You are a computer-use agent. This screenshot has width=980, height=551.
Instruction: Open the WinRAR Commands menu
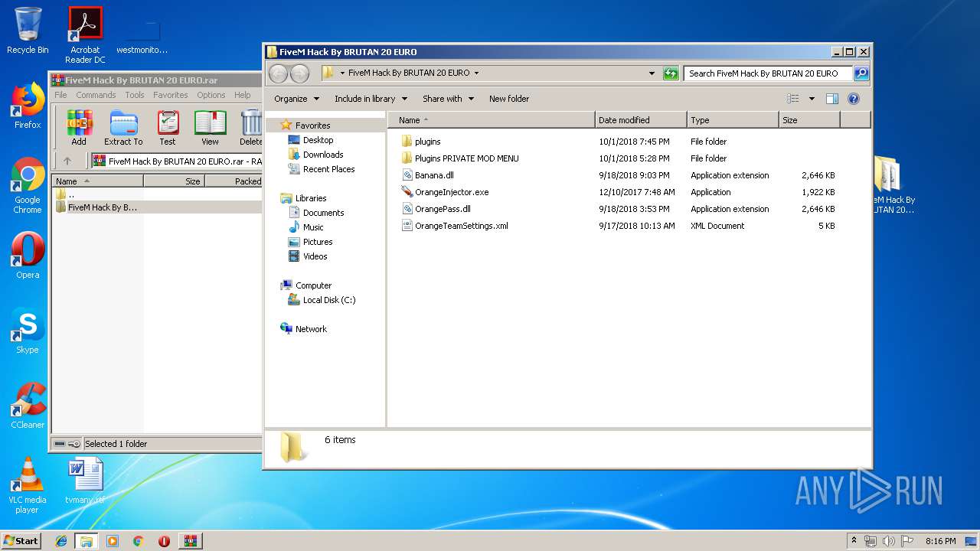click(x=96, y=95)
